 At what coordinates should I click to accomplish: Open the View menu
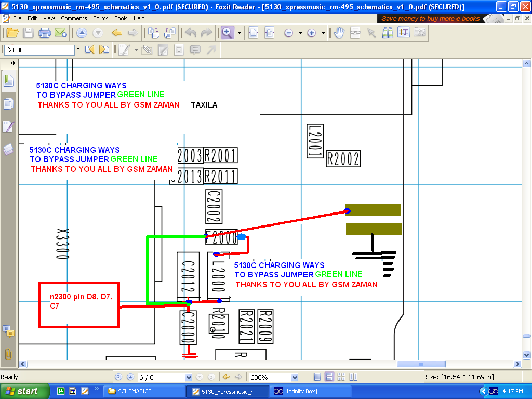(x=49, y=18)
